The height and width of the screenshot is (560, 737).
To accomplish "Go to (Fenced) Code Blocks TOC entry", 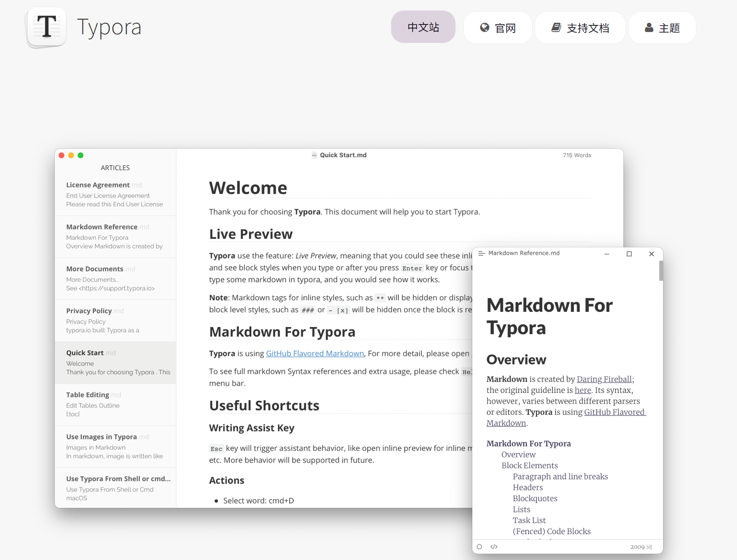I will coord(552,531).
